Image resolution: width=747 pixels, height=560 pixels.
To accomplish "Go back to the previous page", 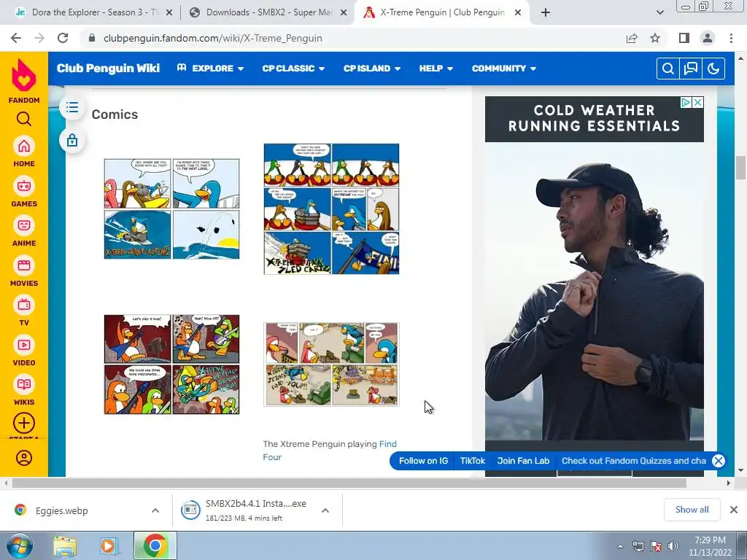I will pos(16,38).
